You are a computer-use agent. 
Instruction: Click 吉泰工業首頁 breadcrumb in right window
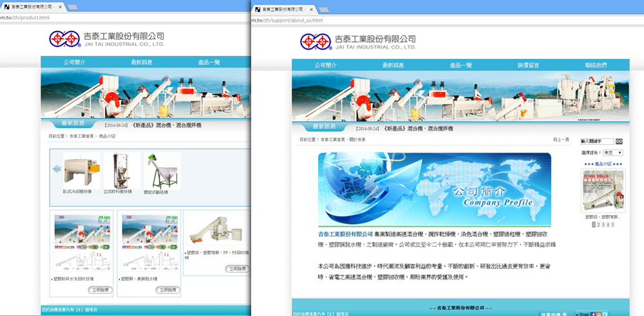(x=333, y=140)
